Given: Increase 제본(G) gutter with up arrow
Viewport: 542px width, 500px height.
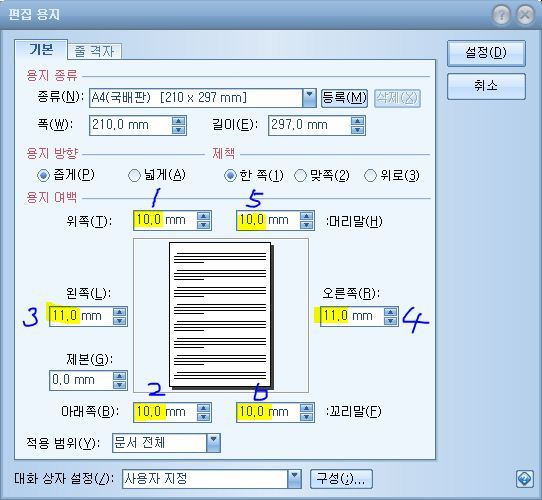Looking at the screenshot, I should (120, 376).
